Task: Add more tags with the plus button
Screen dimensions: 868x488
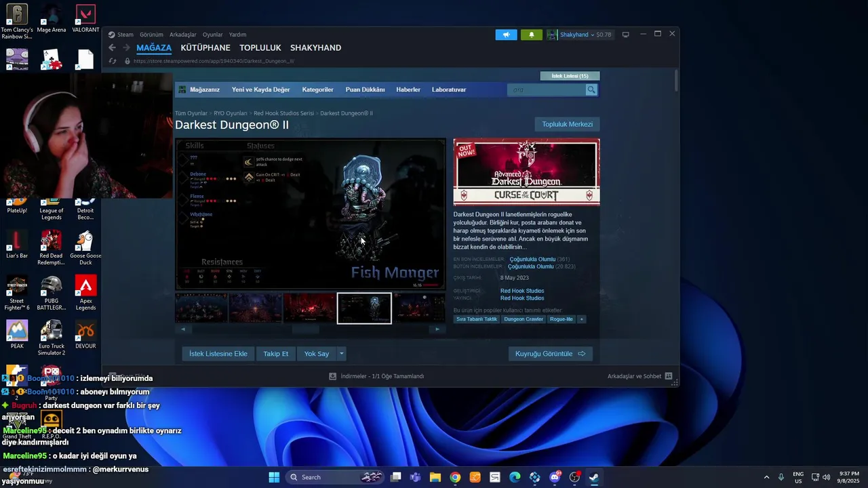Action: [581, 319]
